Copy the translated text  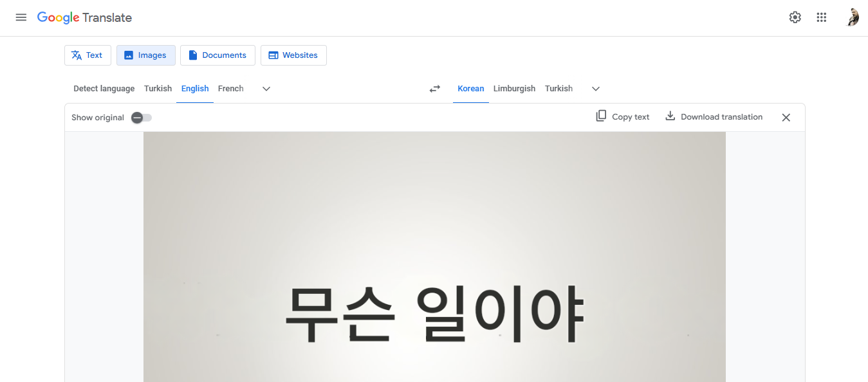[622, 116]
